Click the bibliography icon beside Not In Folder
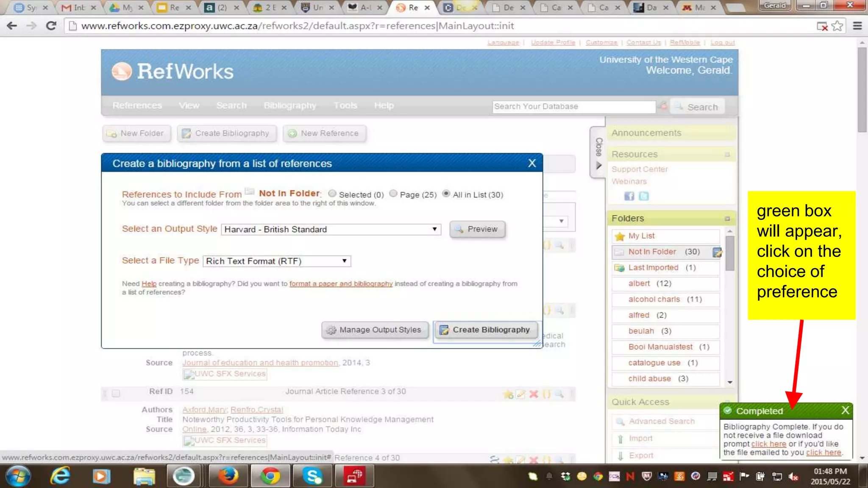 717,252
